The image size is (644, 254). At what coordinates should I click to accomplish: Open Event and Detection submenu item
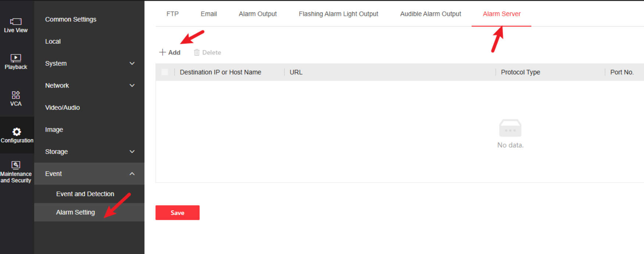tap(85, 194)
